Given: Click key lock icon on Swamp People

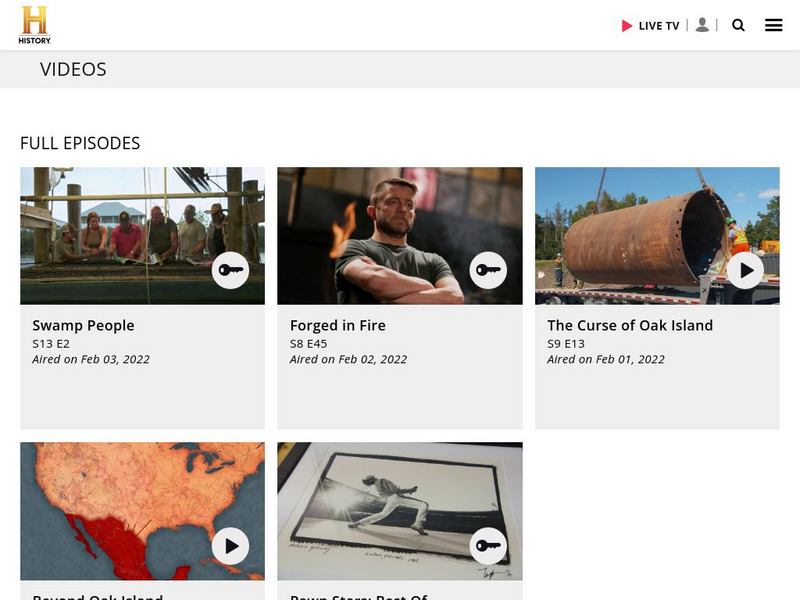Looking at the screenshot, I should (231, 270).
